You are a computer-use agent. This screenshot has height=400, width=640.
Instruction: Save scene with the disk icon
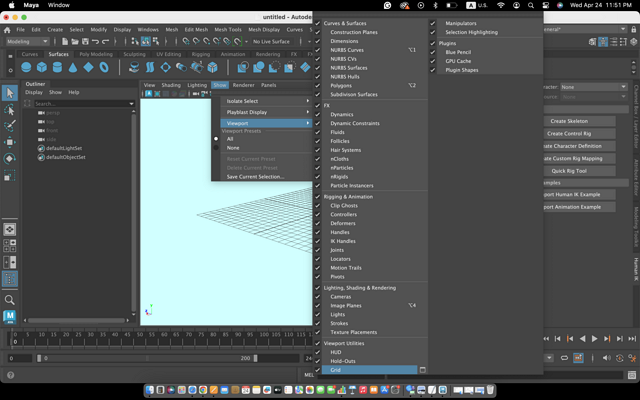[x=85, y=41]
